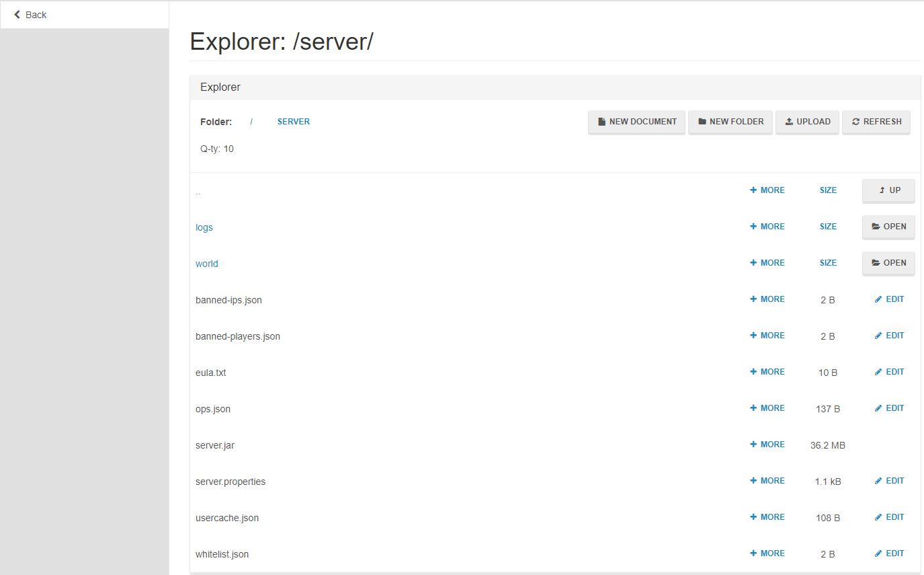924x575 pixels.
Task: Open the logs folder using OPEN
Action: pyautogui.click(x=888, y=227)
